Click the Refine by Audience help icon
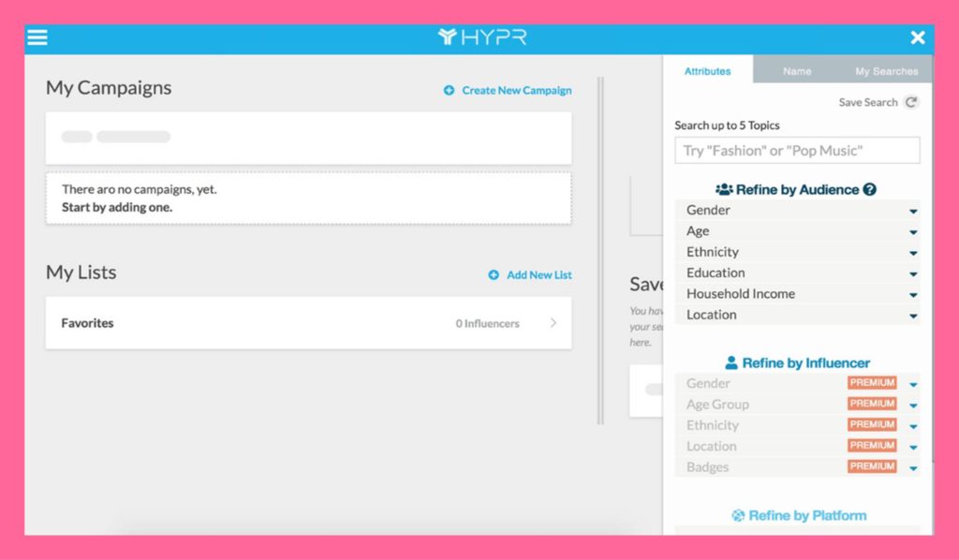This screenshot has width=959, height=560. click(x=870, y=189)
